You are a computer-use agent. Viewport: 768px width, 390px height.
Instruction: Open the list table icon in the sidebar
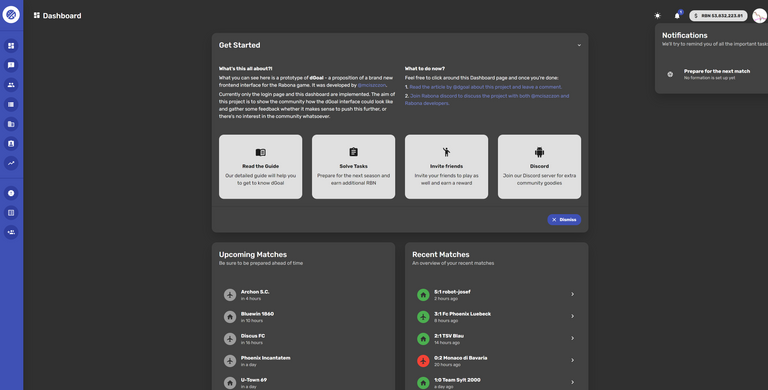[x=11, y=104]
